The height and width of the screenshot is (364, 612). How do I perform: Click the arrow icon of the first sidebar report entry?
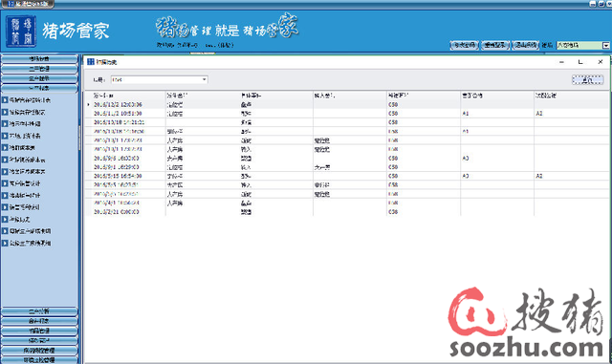(5, 100)
